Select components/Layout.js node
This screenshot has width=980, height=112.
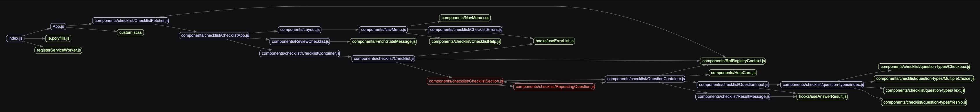click(300, 30)
